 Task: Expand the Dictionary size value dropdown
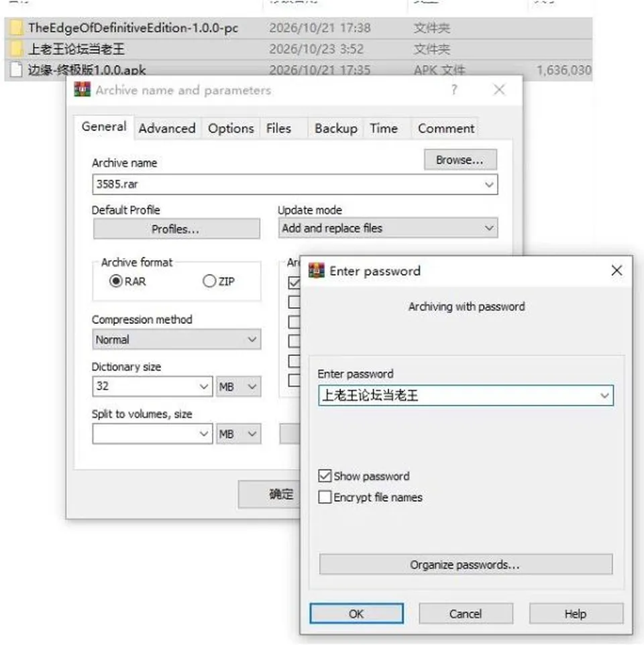(203, 386)
